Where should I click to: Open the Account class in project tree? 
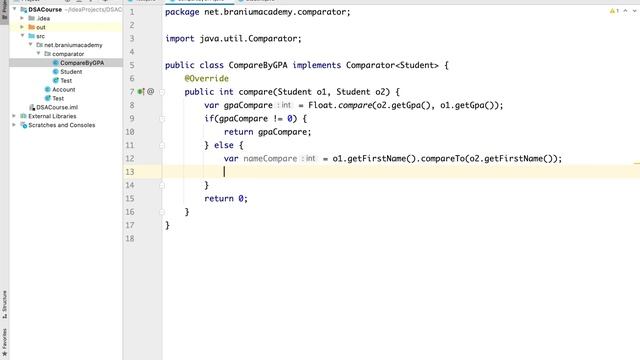(63, 89)
